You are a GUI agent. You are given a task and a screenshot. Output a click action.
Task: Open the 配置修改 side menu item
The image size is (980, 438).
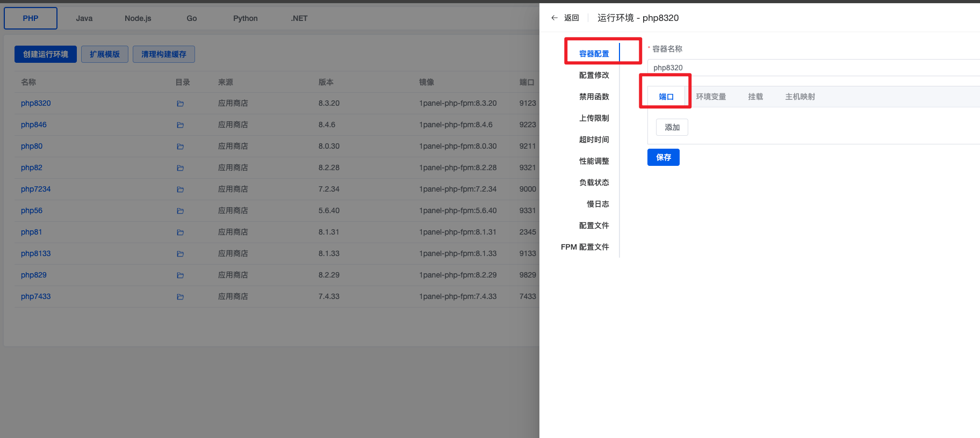click(594, 75)
